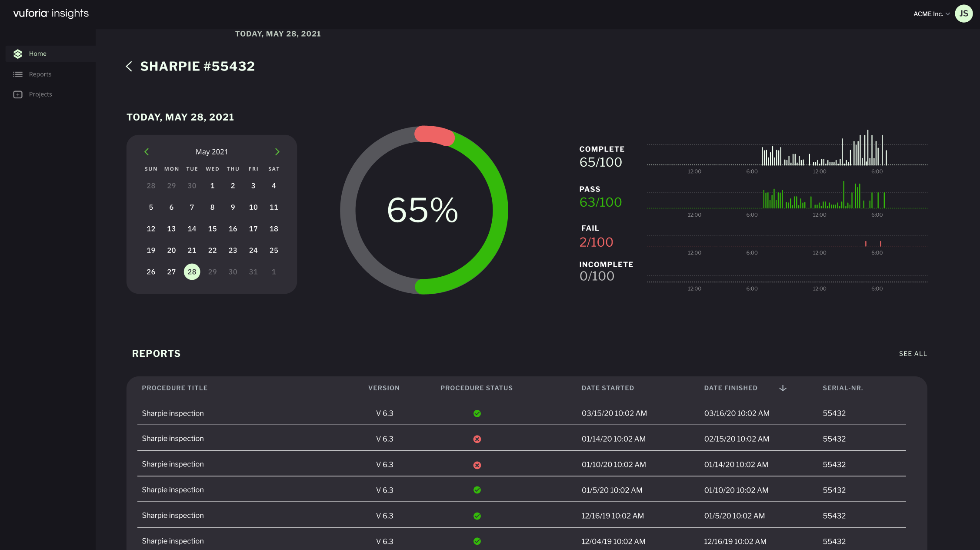The width and height of the screenshot is (980, 550).
Task: Click the INCOMPLETE 0/100 value
Action: [597, 276]
